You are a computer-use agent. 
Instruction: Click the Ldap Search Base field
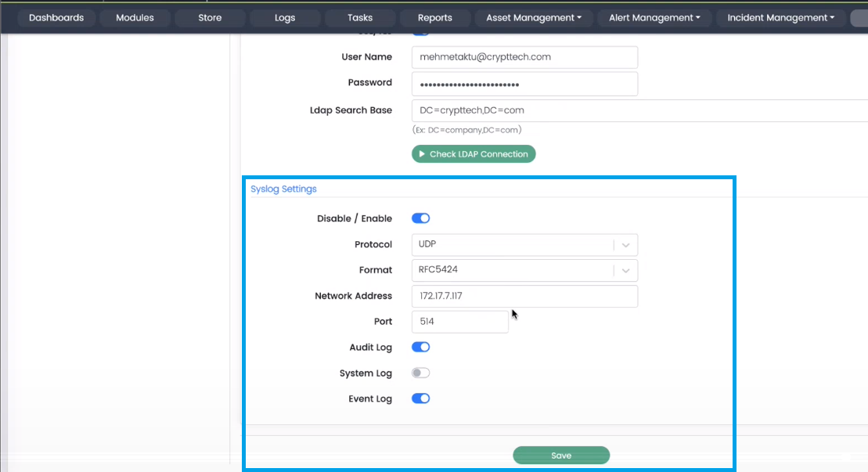click(638, 110)
